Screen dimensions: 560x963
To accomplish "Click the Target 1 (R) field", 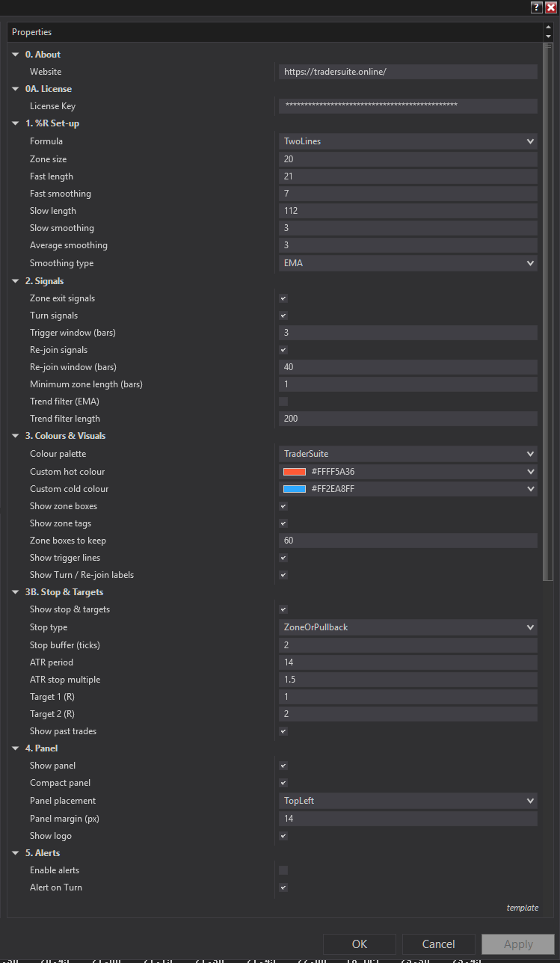I will click(407, 697).
